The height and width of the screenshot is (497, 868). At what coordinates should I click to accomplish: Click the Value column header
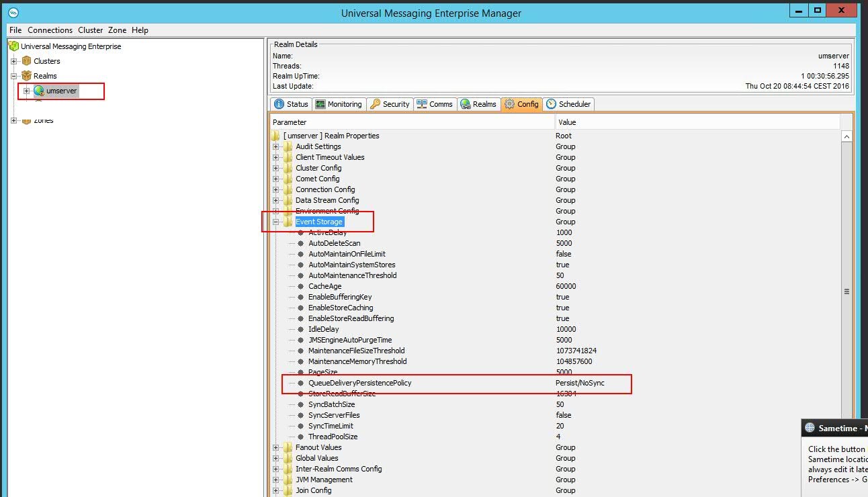pyautogui.click(x=697, y=122)
